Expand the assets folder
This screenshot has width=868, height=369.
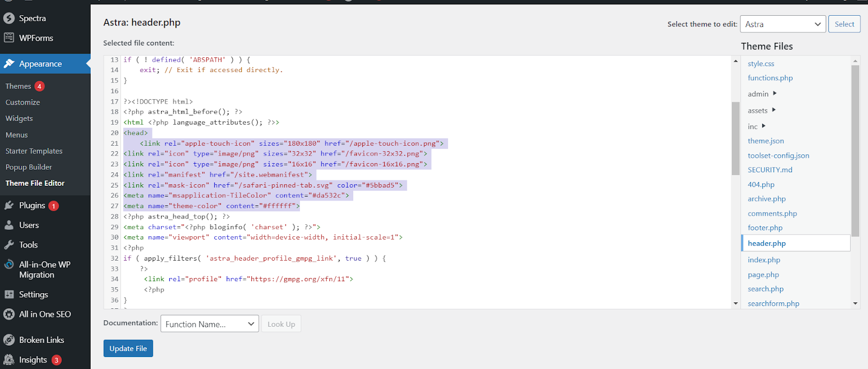pyautogui.click(x=762, y=111)
